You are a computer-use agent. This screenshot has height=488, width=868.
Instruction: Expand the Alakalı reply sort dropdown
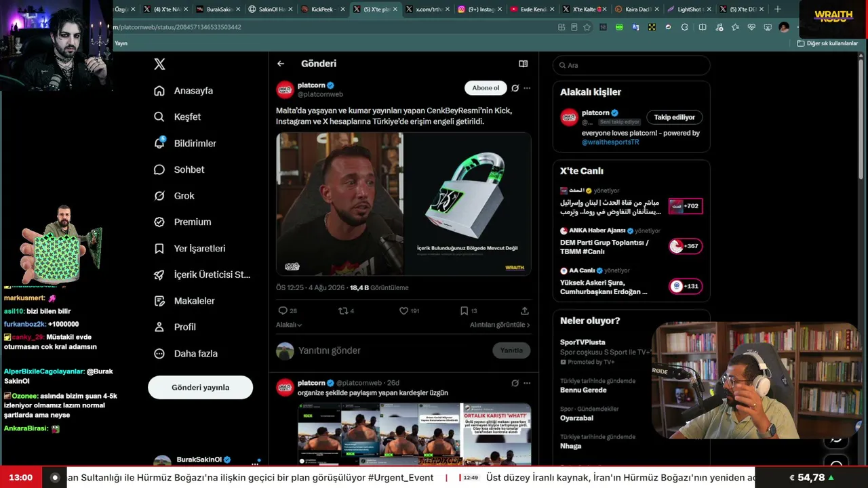point(289,325)
